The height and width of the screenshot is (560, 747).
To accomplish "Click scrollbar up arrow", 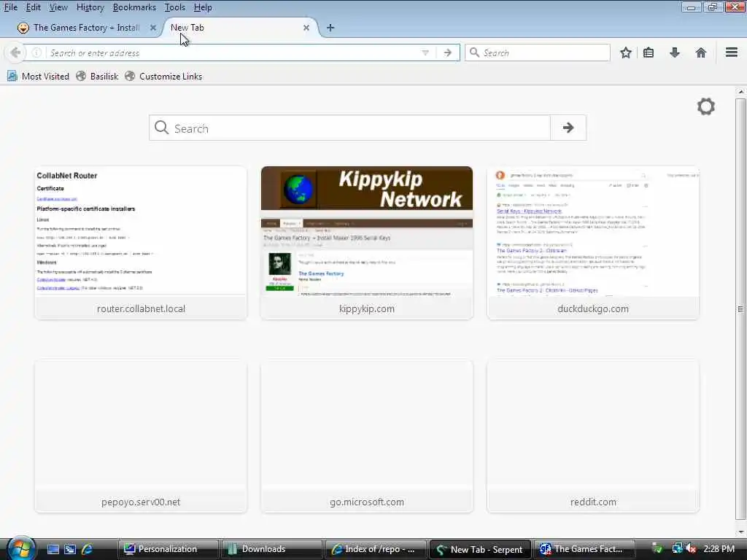I will coord(740,91).
